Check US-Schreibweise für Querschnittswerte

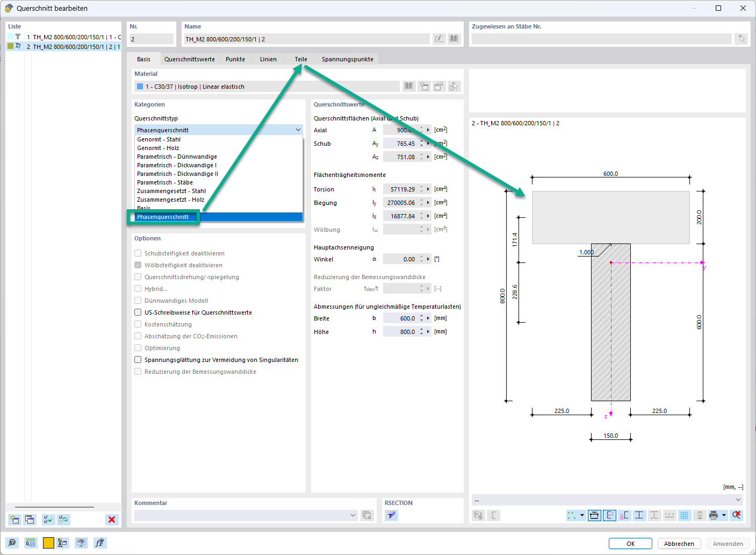click(138, 312)
